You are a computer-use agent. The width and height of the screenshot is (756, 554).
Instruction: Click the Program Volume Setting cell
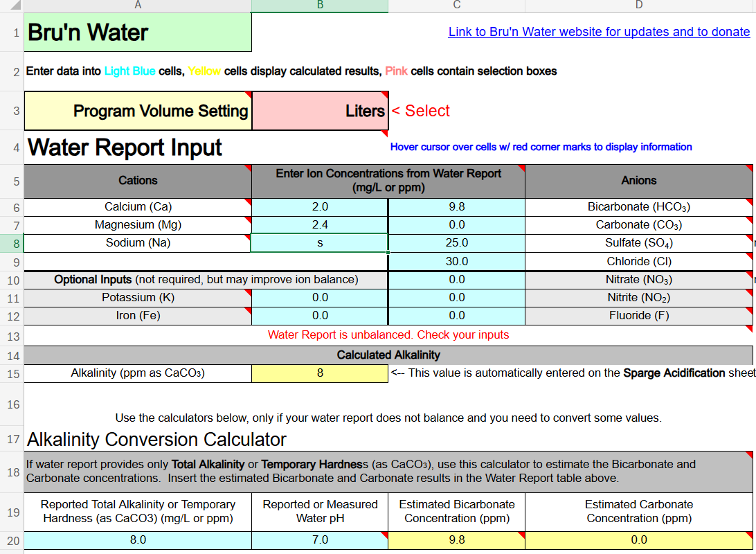click(x=138, y=111)
